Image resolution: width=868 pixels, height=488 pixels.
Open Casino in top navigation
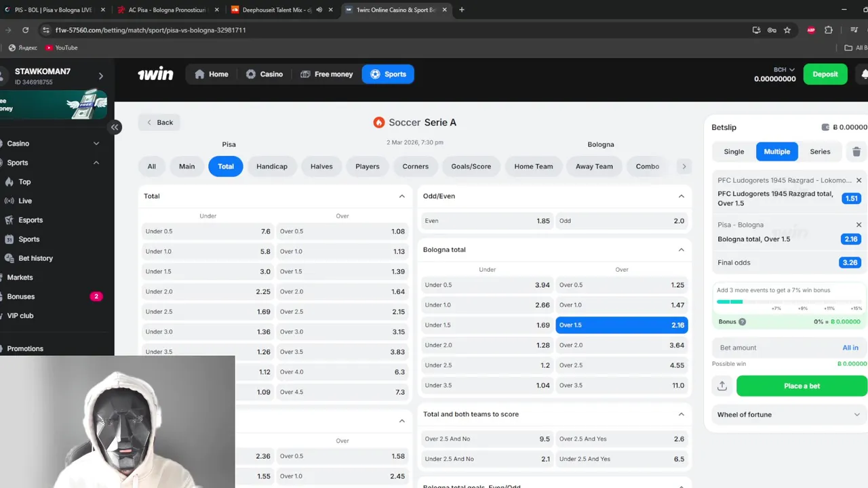pos(264,75)
